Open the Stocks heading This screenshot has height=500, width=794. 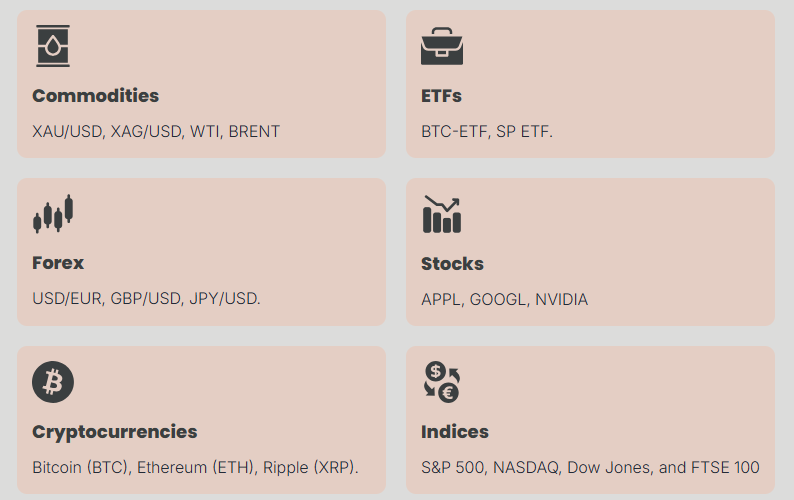452,264
